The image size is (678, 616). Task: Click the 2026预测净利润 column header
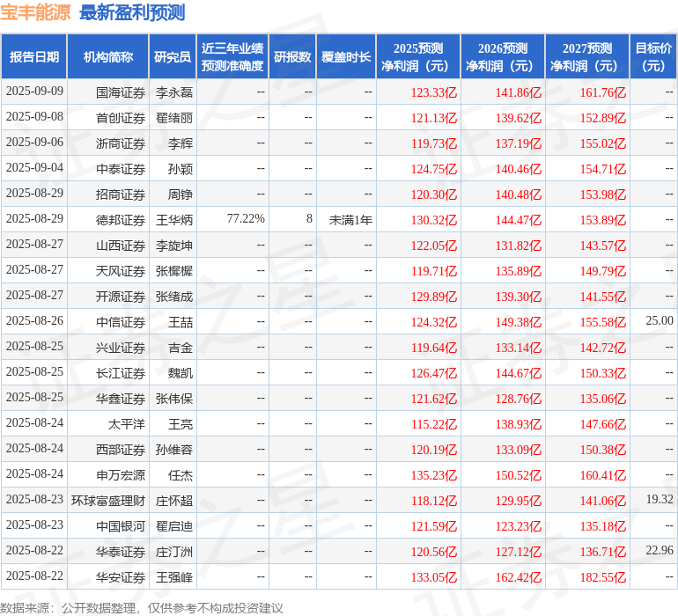point(502,57)
